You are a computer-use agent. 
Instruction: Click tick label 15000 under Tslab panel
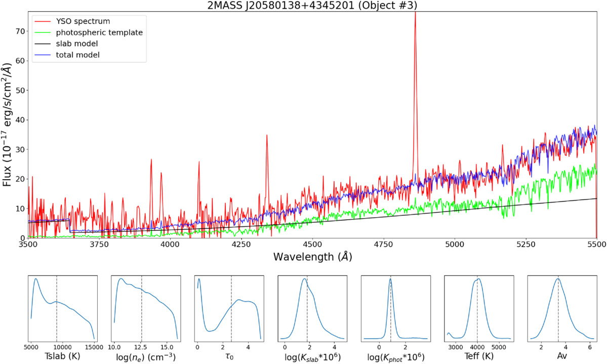[x=94, y=347]
